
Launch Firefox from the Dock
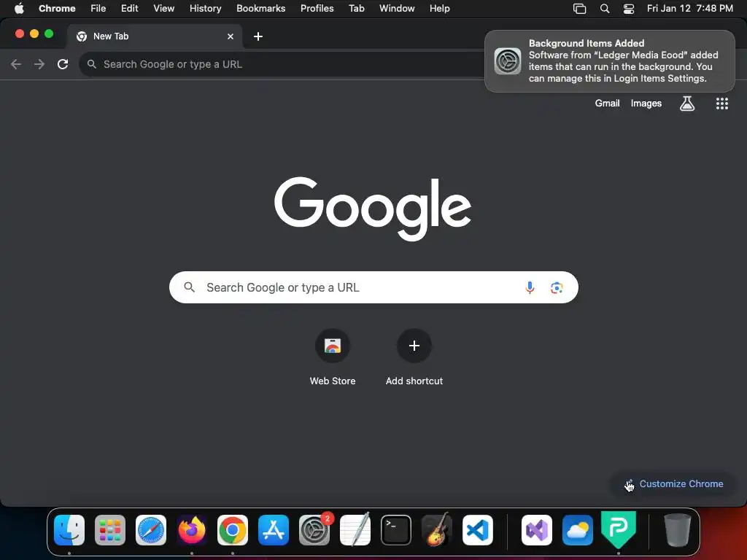click(192, 530)
